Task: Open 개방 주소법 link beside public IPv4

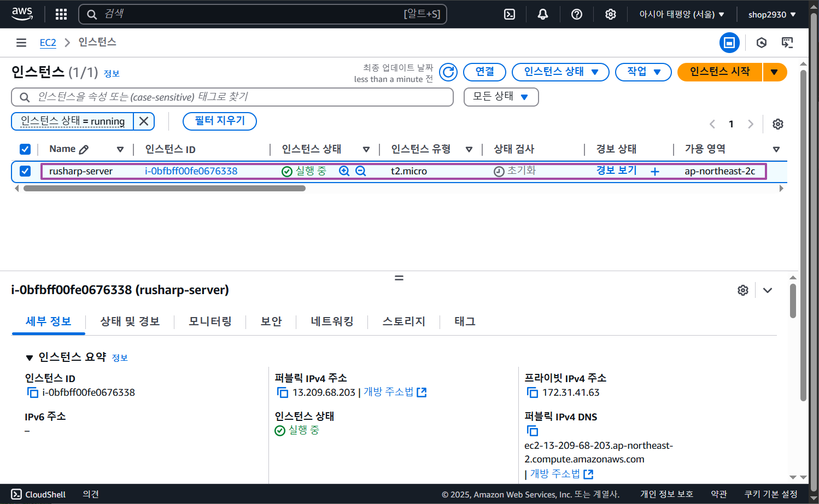Action: (395, 392)
